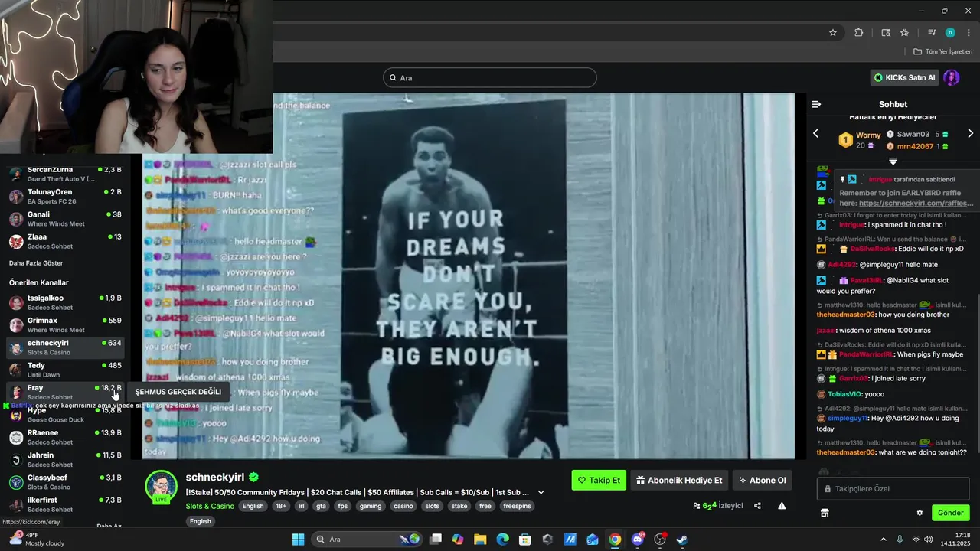Select the 18+ stream tag
This screenshot has height=551, width=980.
[x=281, y=506]
